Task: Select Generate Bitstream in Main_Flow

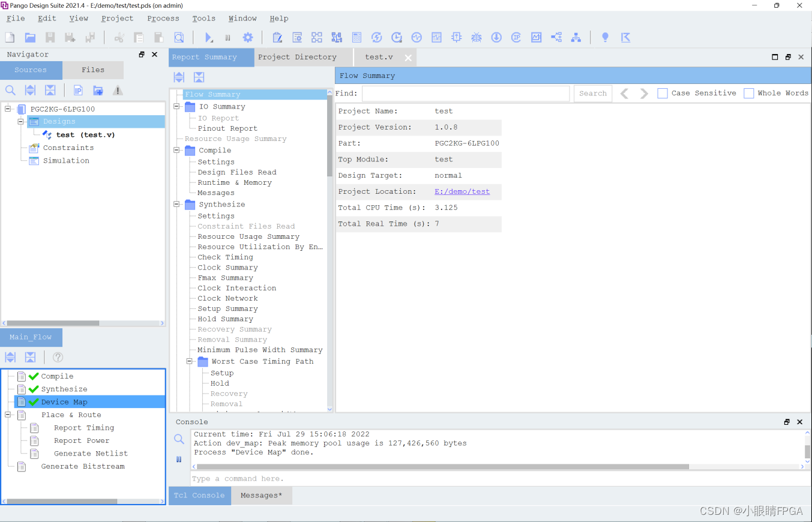Action: (83, 467)
